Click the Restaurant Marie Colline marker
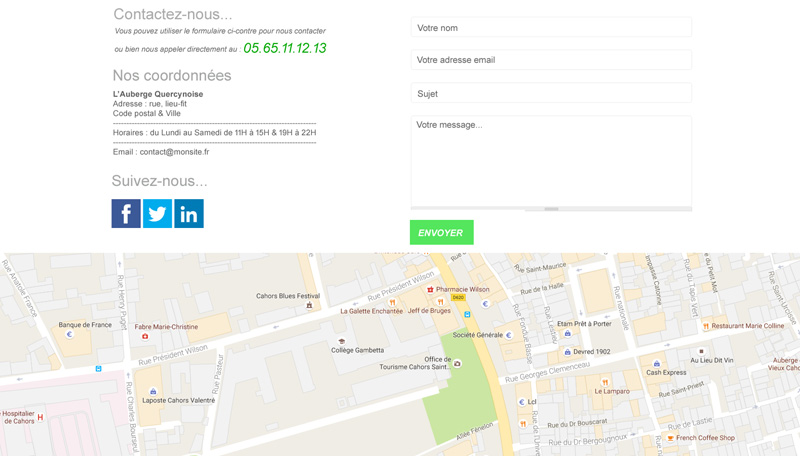 coord(706,326)
